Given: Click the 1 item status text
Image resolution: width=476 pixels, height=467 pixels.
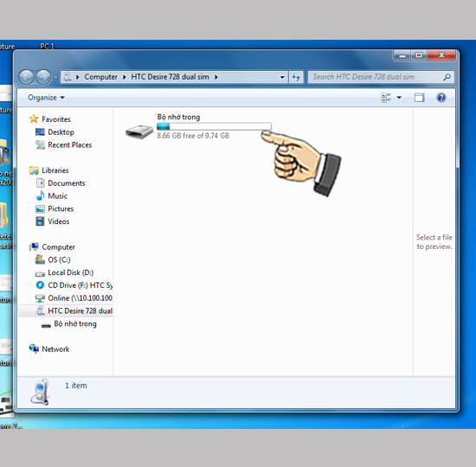Looking at the screenshot, I should tap(76, 386).
